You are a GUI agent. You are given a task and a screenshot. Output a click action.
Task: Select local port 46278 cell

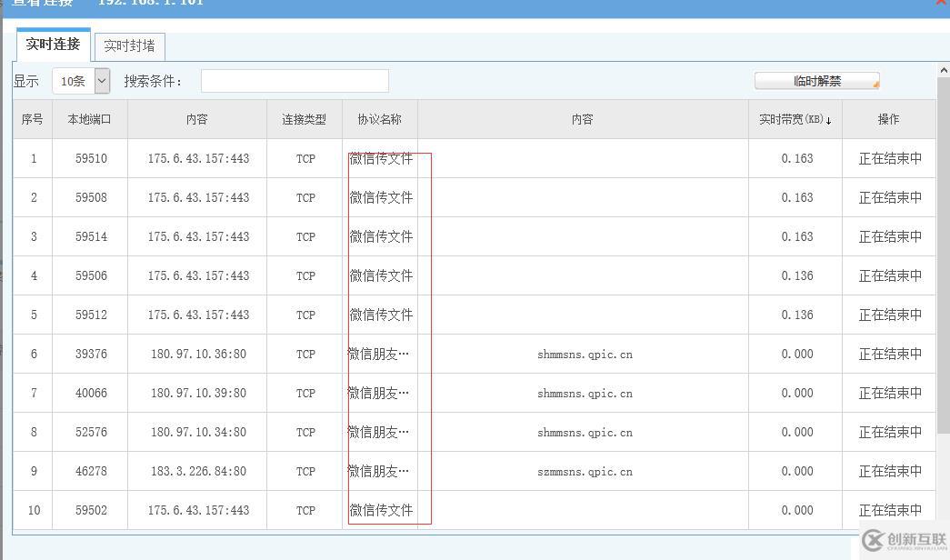pyautogui.click(x=91, y=472)
